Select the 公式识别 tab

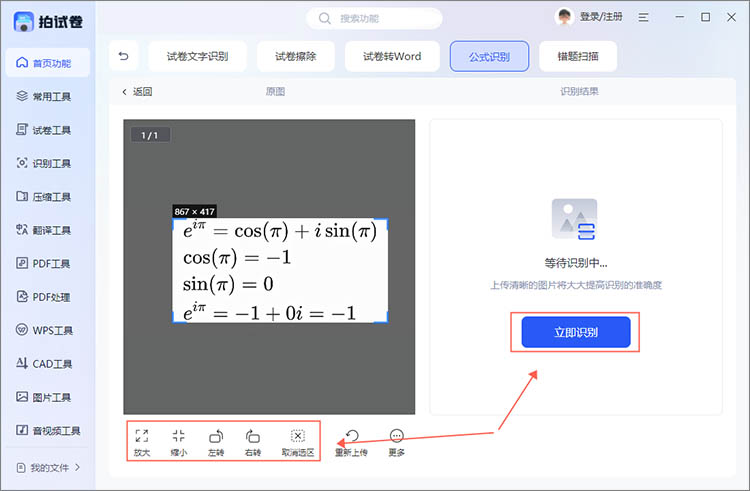(x=489, y=56)
